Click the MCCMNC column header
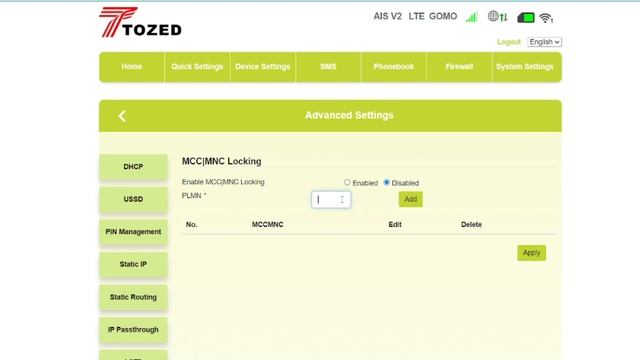This screenshot has width=640, height=360. (267, 224)
